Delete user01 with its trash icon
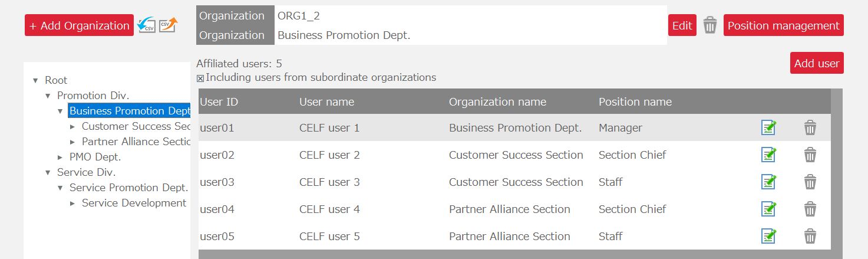This screenshot has width=868, height=259. point(810,127)
